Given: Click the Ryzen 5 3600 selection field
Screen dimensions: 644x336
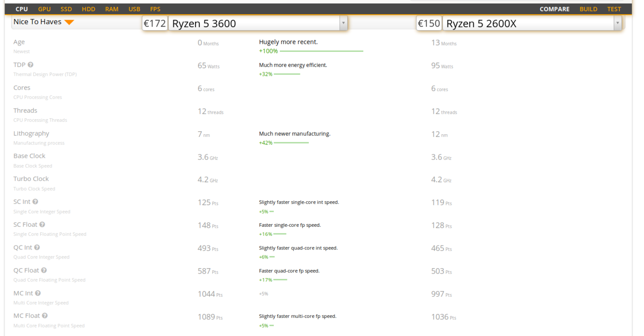Looking at the screenshot, I should [x=258, y=23].
